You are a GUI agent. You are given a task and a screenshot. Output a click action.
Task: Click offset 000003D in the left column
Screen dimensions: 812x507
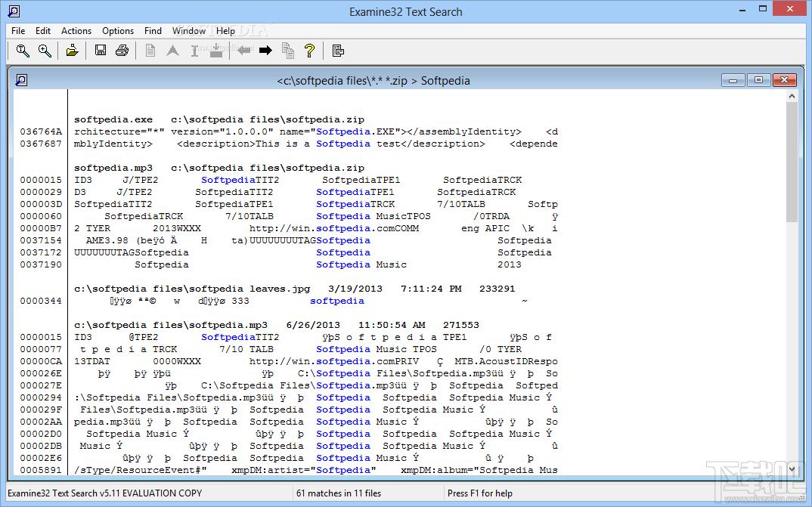41,204
